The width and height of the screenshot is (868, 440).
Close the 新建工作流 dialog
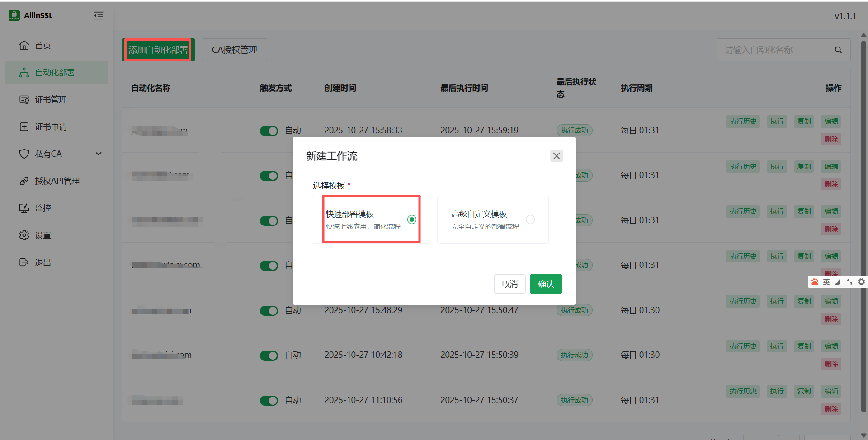(x=556, y=156)
